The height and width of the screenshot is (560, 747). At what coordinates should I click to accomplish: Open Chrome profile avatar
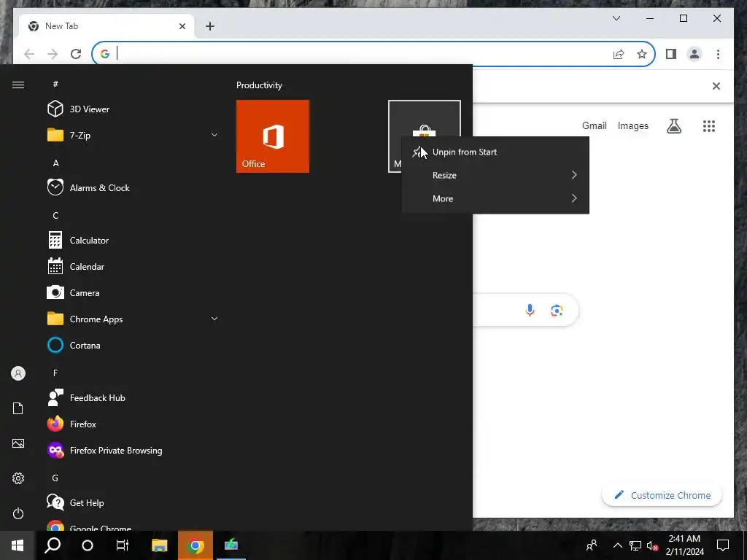pos(694,54)
